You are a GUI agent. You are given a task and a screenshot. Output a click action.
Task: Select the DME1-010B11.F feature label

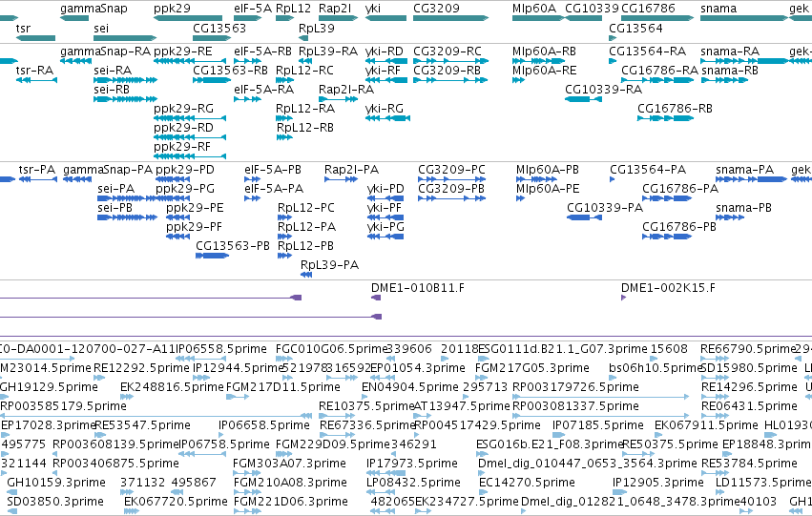417,288
